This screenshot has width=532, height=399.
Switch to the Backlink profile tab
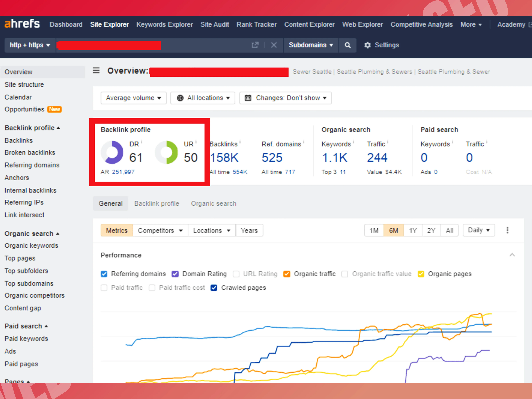(x=157, y=204)
